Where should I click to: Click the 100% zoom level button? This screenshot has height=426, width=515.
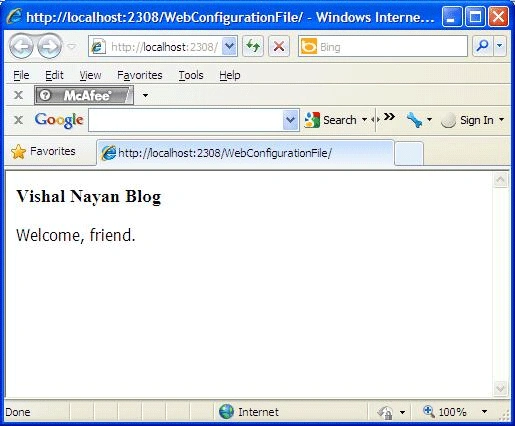click(445, 412)
